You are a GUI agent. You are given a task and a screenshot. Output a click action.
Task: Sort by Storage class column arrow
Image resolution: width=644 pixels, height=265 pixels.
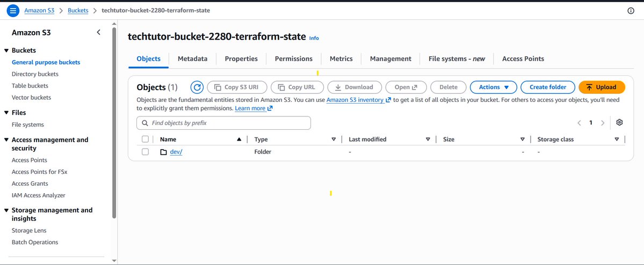pos(617,139)
